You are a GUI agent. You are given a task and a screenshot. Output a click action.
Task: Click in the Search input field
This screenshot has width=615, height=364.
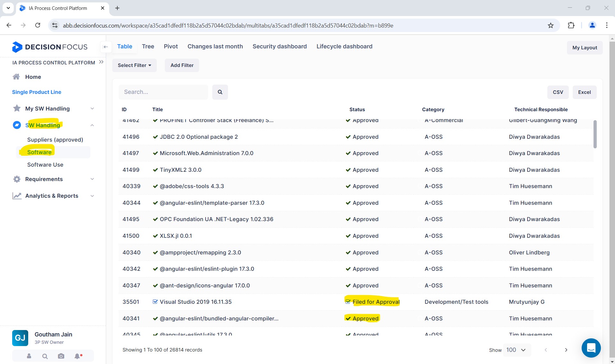click(x=164, y=92)
